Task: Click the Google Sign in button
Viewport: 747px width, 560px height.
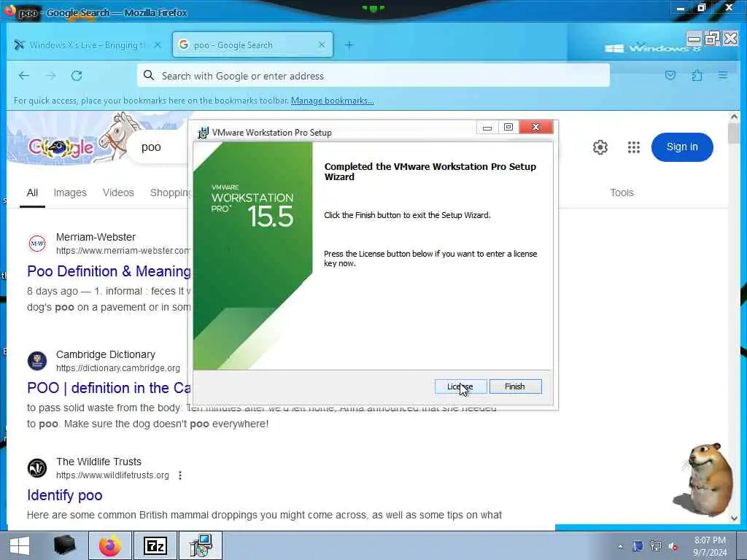Action: click(682, 147)
